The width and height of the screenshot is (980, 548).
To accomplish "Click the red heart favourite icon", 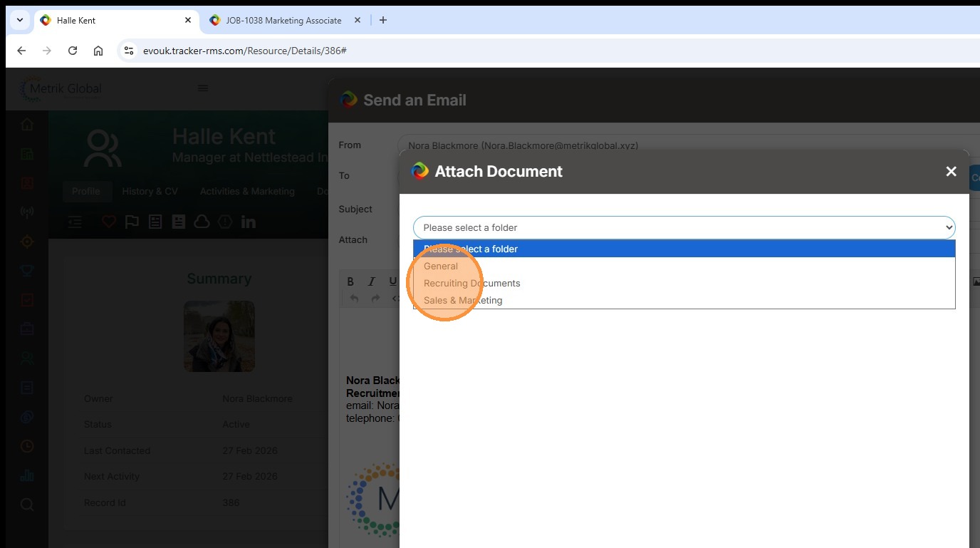I will 108,222.
